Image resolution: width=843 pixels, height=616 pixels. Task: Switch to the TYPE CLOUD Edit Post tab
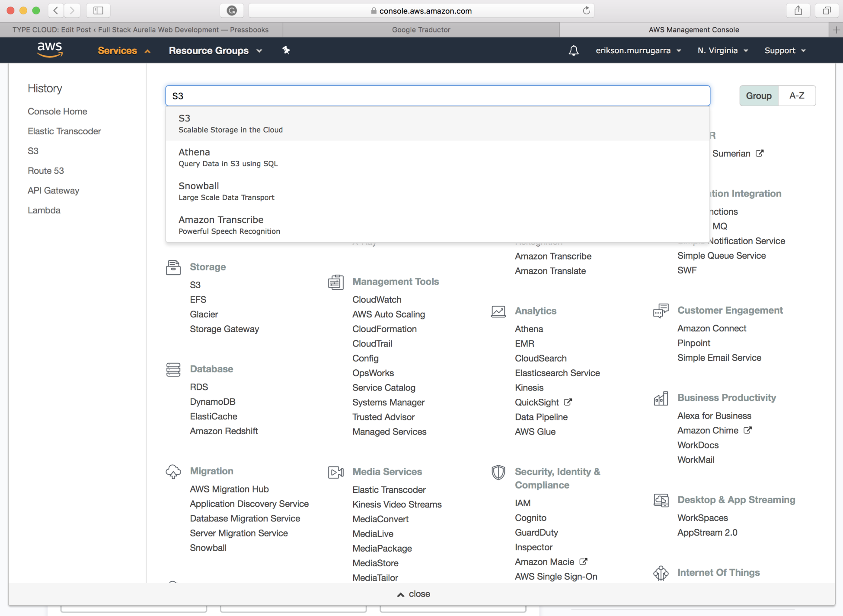coord(141,30)
